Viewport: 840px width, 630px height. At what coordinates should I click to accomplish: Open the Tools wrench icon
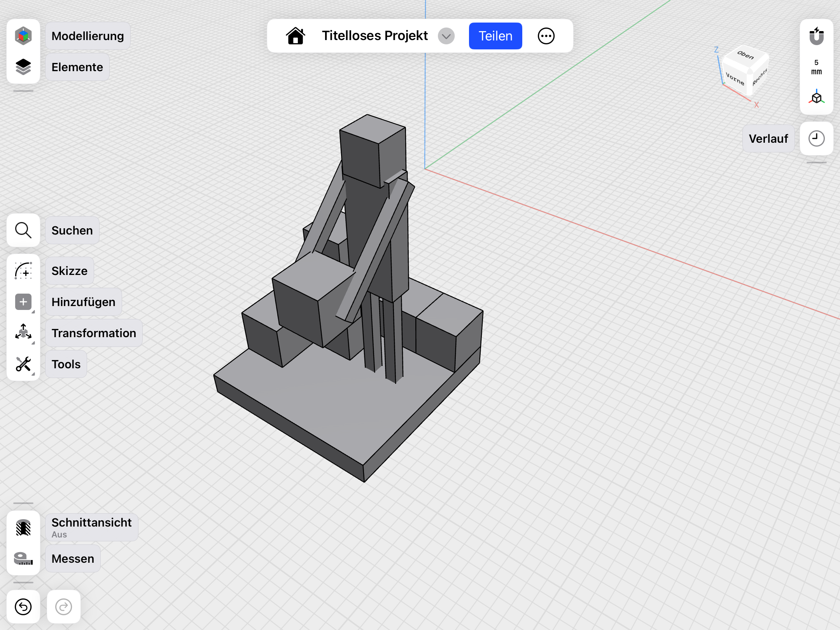23,364
